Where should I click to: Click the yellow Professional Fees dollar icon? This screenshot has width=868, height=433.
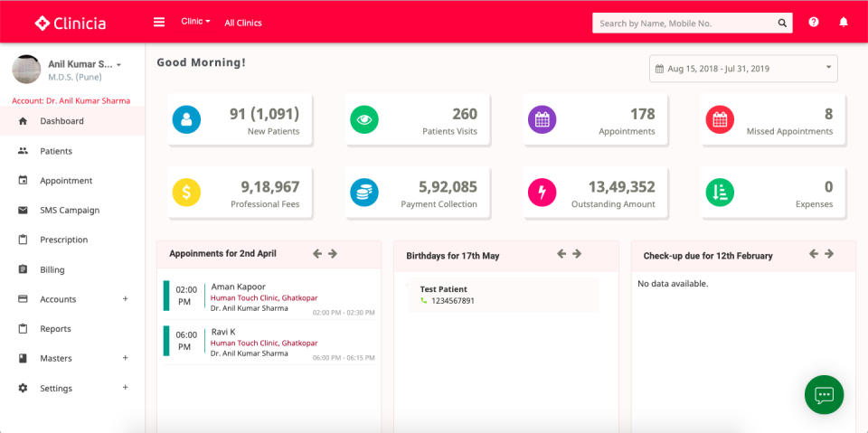tap(186, 193)
